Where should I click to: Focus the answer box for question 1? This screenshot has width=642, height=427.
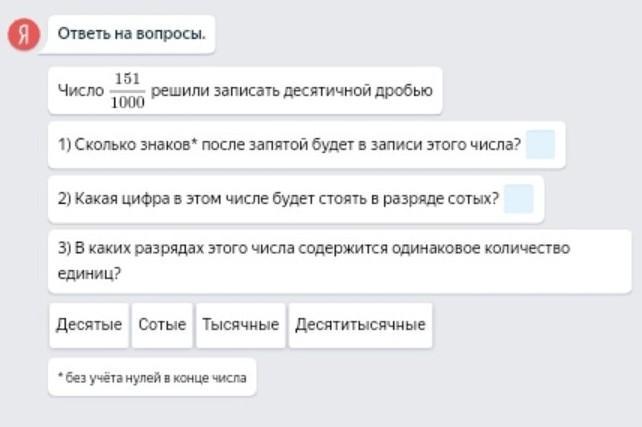pyautogui.click(x=540, y=145)
